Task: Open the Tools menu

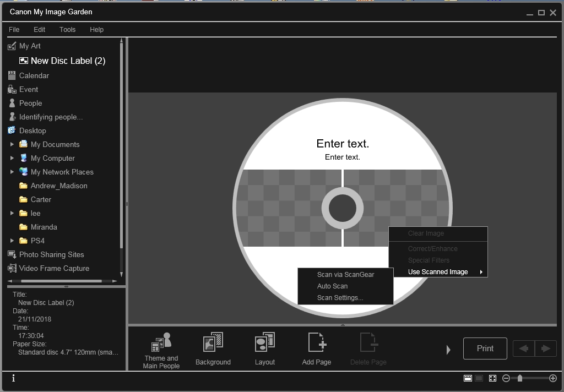Action: point(67,29)
